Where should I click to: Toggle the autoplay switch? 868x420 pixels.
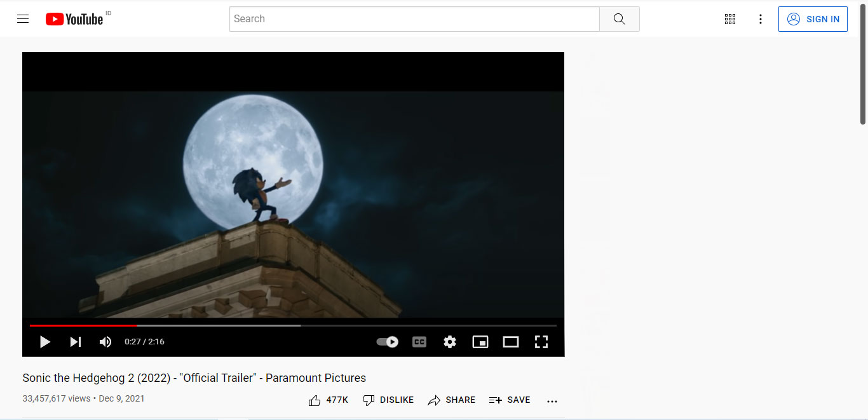click(x=388, y=342)
